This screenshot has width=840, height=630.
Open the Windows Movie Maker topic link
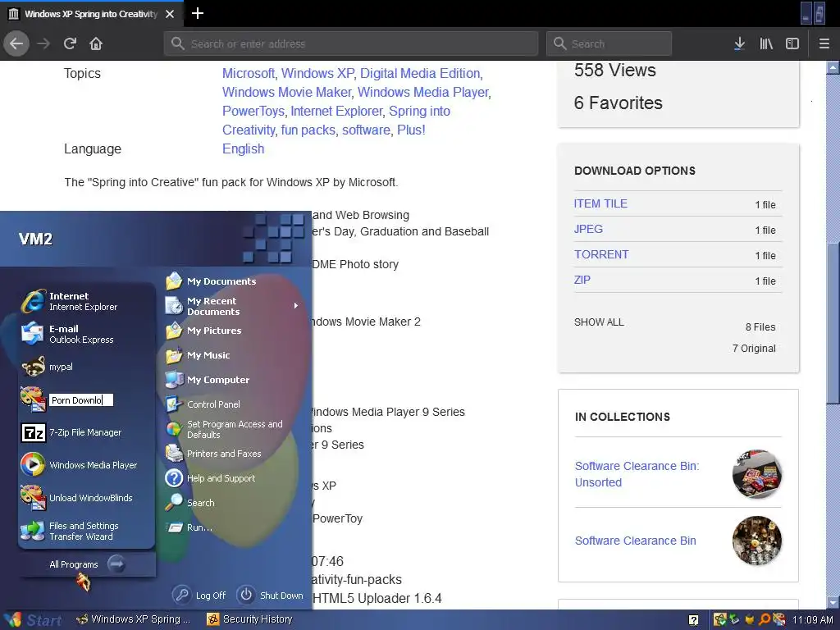[286, 92]
